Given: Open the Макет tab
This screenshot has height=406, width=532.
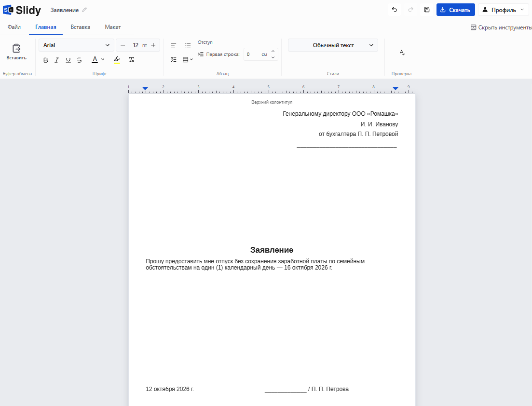Looking at the screenshot, I should click(113, 27).
